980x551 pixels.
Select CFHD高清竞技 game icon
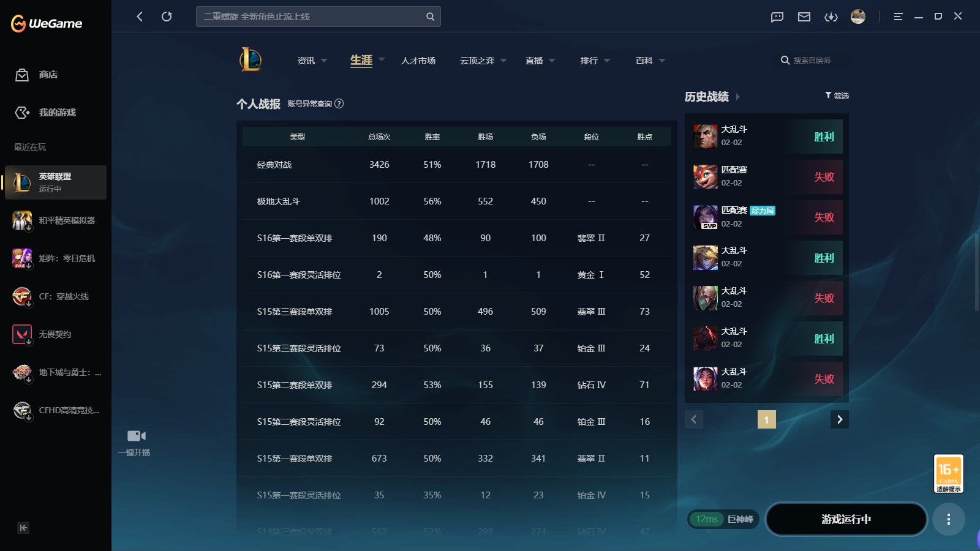(22, 410)
